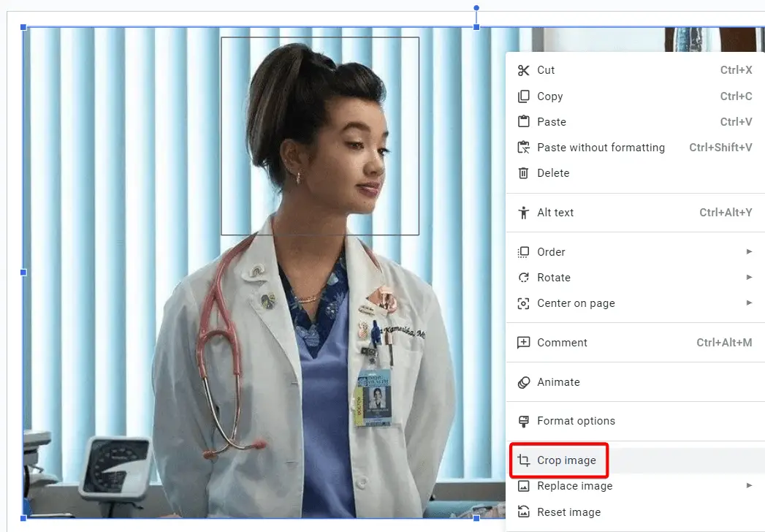This screenshot has width=765, height=532.
Task: Click the Crop image icon
Action: pos(523,460)
